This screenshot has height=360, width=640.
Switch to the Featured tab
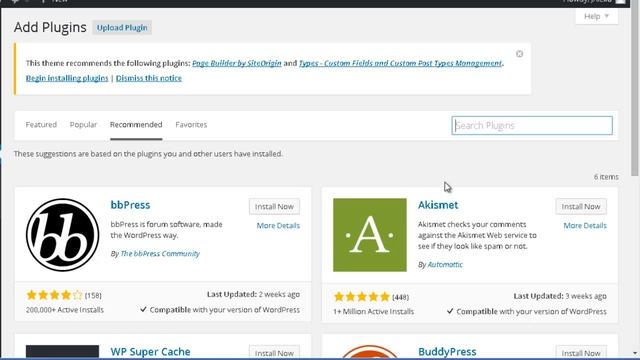(x=41, y=124)
